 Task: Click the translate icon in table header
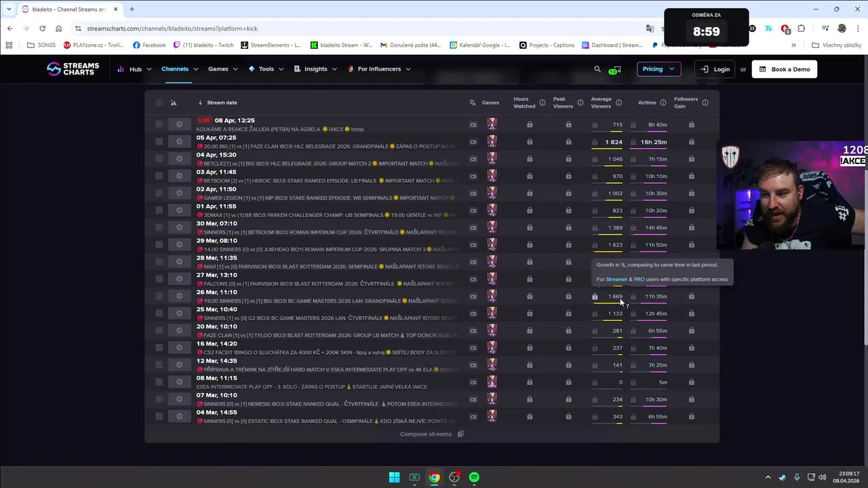472,103
